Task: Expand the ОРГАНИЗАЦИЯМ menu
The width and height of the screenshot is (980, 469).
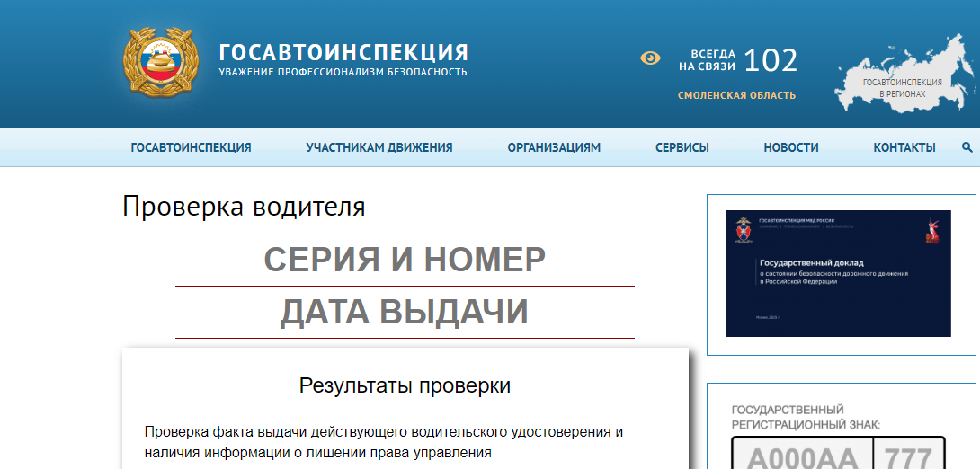Action: point(554,147)
